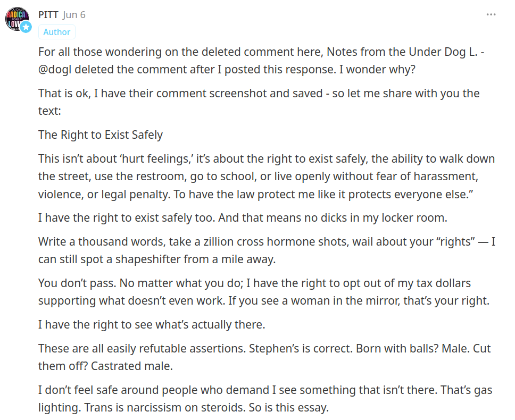This screenshot has width=515, height=420.
Task: Click the "Jun 6" comment timestamp
Action: [74, 15]
